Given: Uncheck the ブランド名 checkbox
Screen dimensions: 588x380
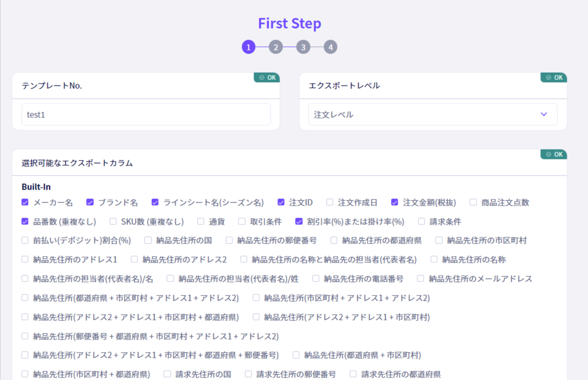Looking at the screenshot, I should point(90,202).
